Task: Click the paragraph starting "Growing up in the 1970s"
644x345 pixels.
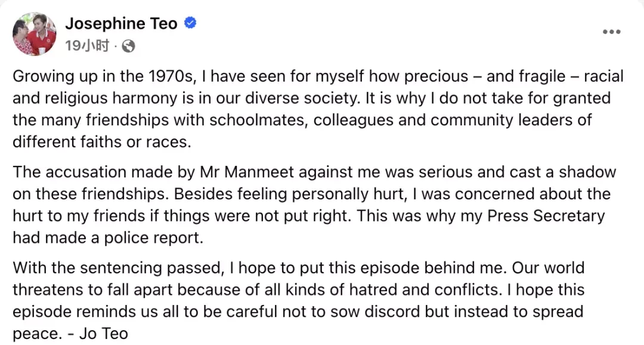Action: pos(318,109)
